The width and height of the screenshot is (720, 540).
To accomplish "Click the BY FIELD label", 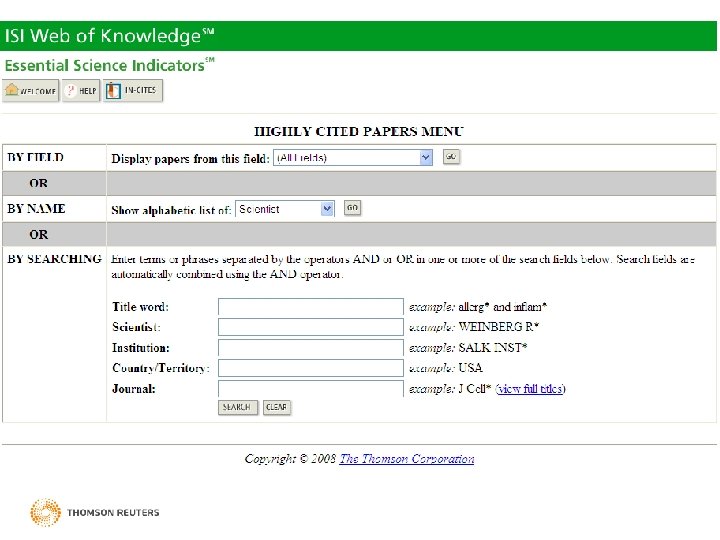I will click(x=35, y=158).
